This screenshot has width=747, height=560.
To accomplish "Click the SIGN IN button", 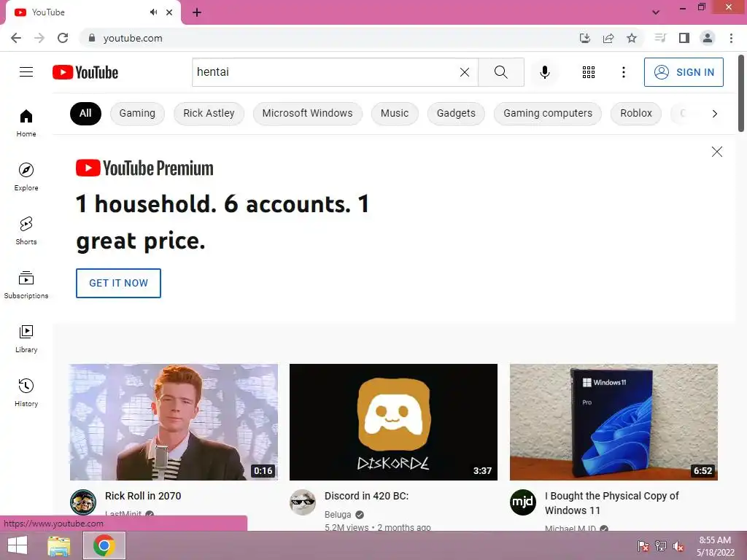I will tap(683, 72).
